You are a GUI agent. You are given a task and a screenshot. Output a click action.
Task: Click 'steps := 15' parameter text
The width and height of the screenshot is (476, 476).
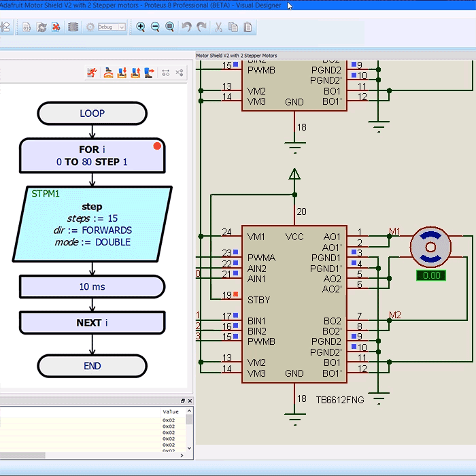pyautogui.click(x=92, y=218)
